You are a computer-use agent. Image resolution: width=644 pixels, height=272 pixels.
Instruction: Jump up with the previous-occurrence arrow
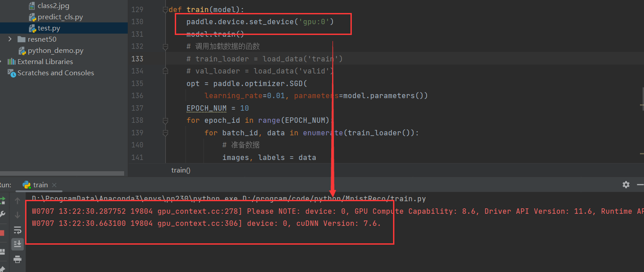(x=17, y=200)
